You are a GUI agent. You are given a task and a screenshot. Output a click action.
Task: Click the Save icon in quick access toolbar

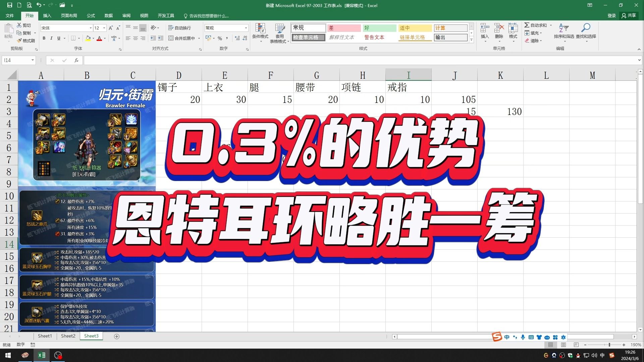pos(9,5)
